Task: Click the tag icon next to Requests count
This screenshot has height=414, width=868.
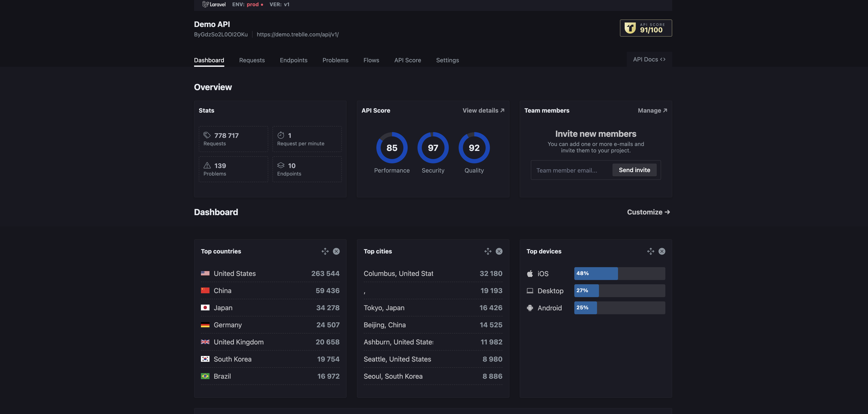Action: pos(207,135)
